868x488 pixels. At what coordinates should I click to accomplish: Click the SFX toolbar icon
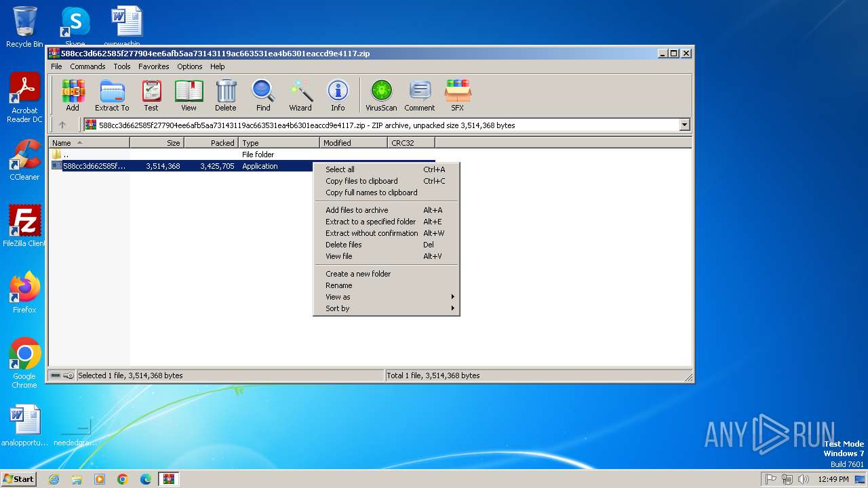pyautogui.click(x=458, y=96)
